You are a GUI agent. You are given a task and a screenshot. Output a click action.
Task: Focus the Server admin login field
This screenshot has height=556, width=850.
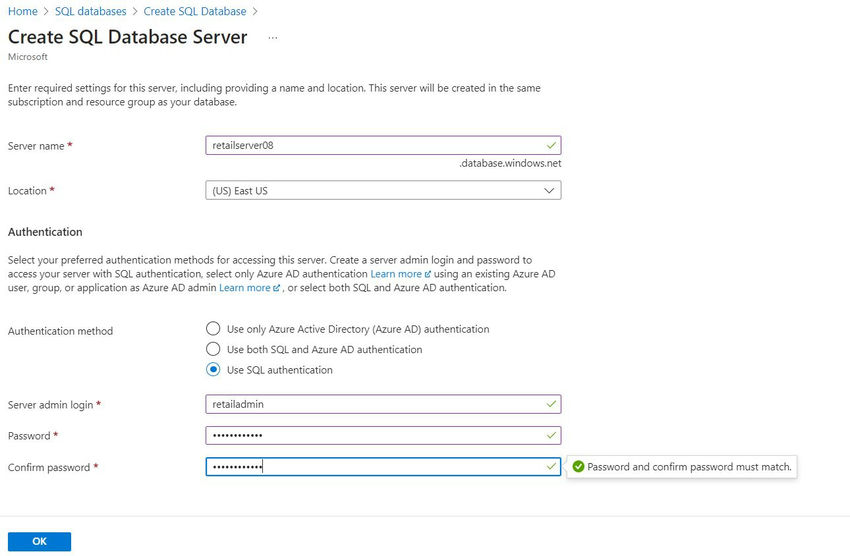pos(370,404)
